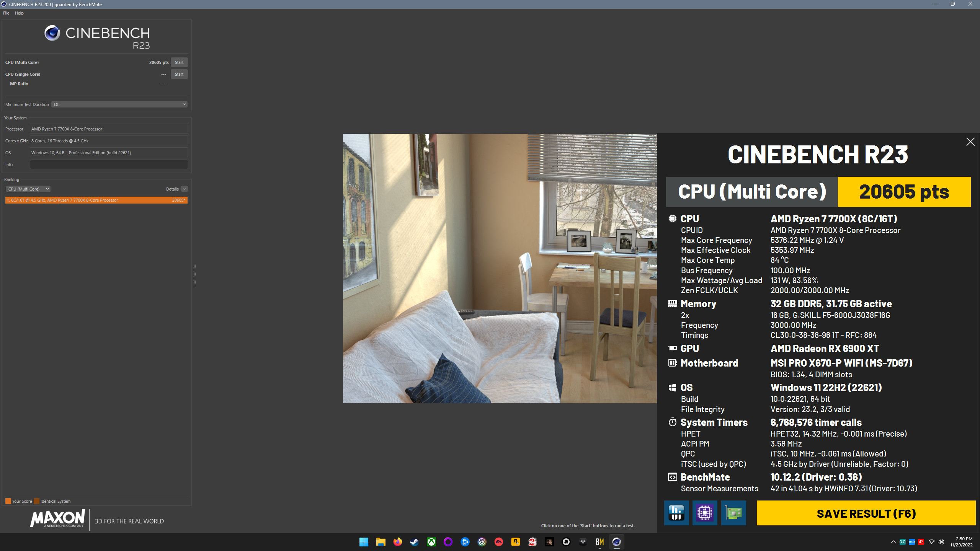
Task: Click the MSI PRO X670-P WIFI text
Action: 841,363
